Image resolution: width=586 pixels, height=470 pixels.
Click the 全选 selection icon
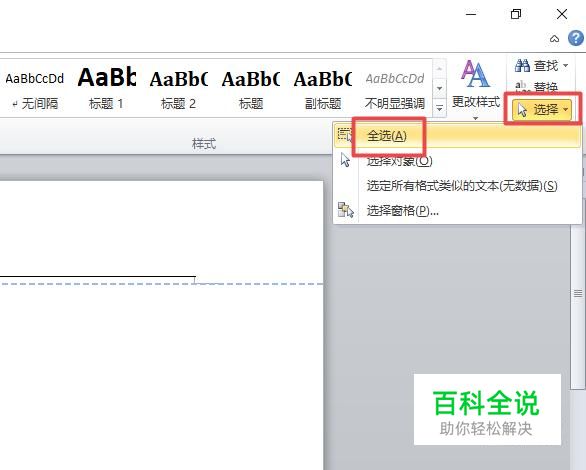(x=344, y=134)
